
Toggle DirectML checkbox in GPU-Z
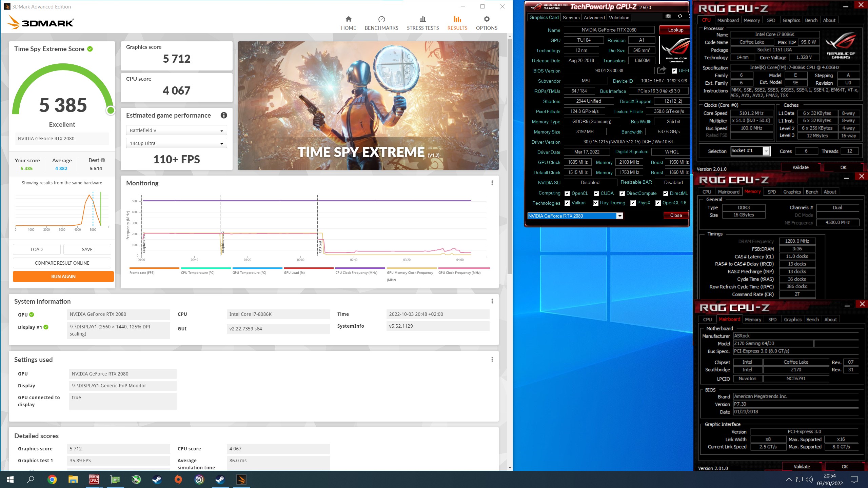[x=666, y=194]
